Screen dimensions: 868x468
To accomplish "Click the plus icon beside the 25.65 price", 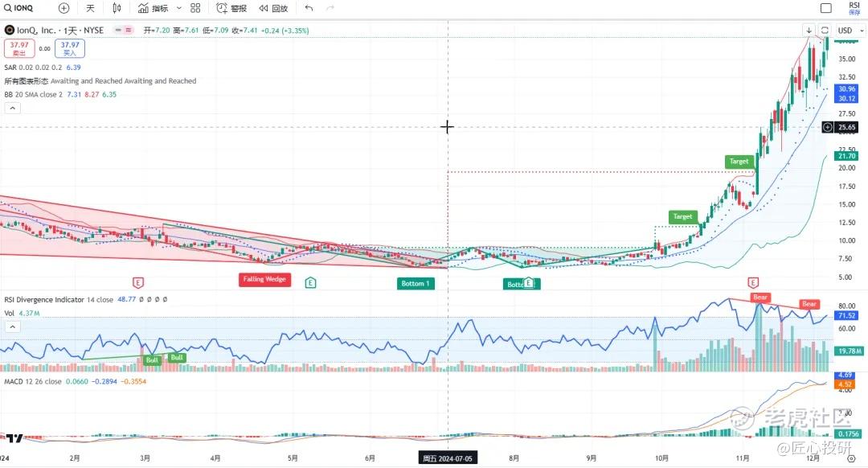I will [x=827, y=127].
